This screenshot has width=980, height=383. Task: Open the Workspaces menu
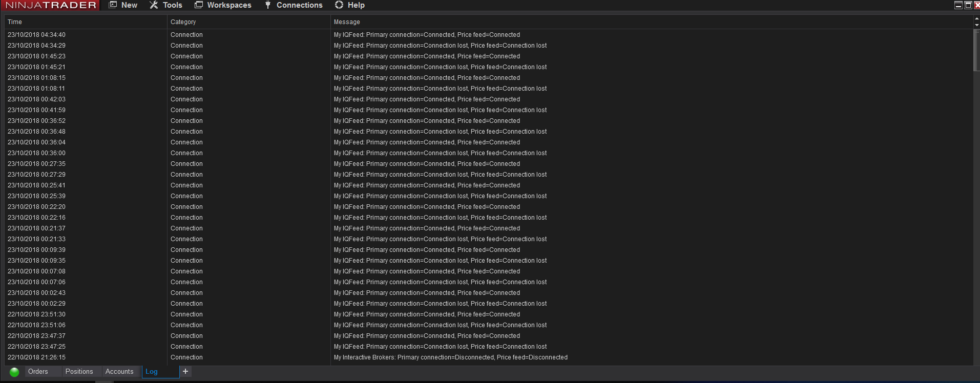click(x=223, y=5)
